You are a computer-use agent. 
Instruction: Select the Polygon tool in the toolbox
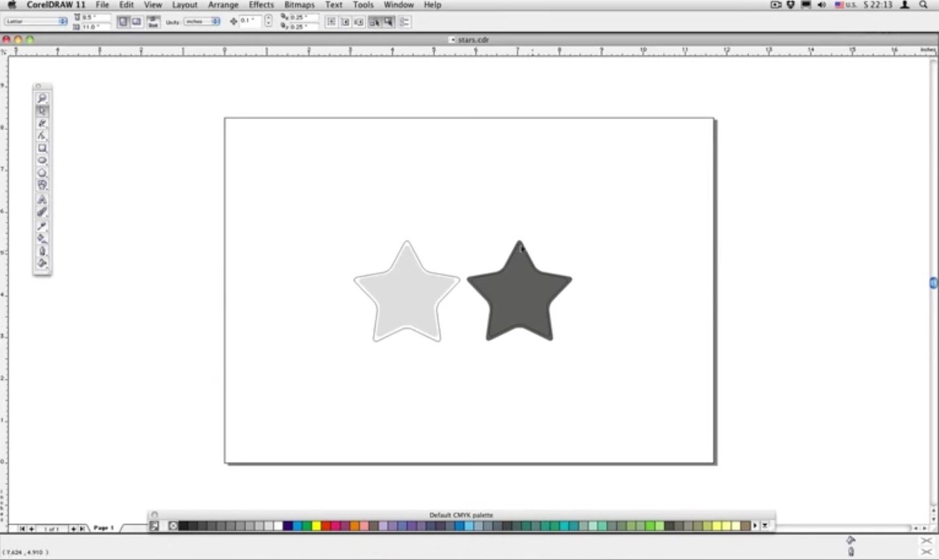[x=42, y=173]
